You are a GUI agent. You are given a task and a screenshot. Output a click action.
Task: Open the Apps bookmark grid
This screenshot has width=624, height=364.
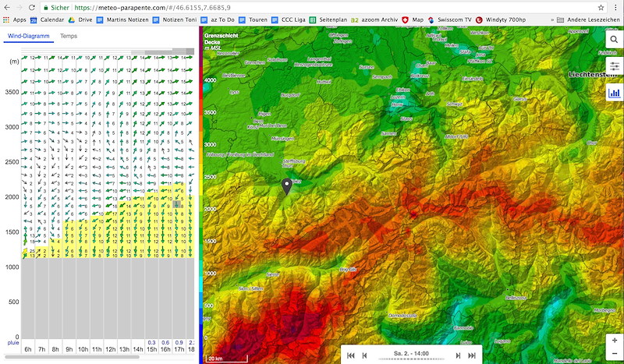coord(14,19)
